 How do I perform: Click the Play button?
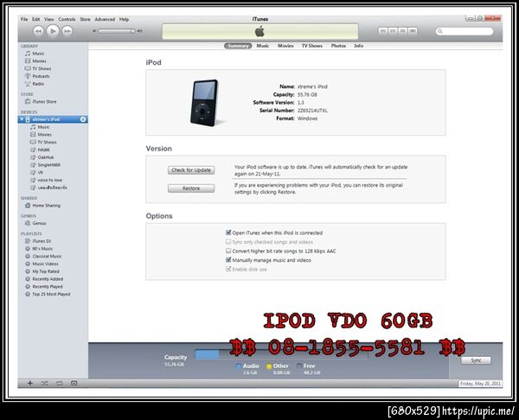coord(52,31)
